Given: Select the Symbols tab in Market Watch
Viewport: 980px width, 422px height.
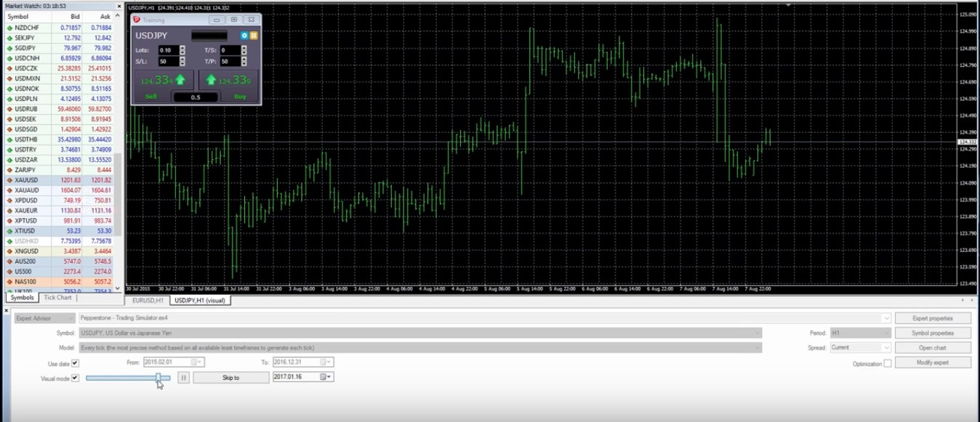Looking at the screenshot, I should click(x=23, y=297).
